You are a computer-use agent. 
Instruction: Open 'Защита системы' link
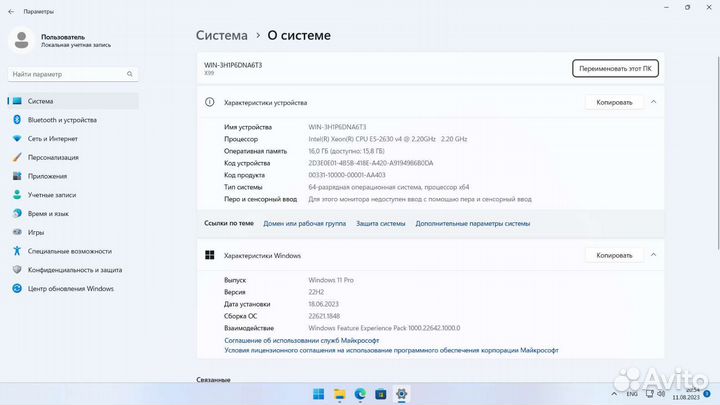coord(381,224)
